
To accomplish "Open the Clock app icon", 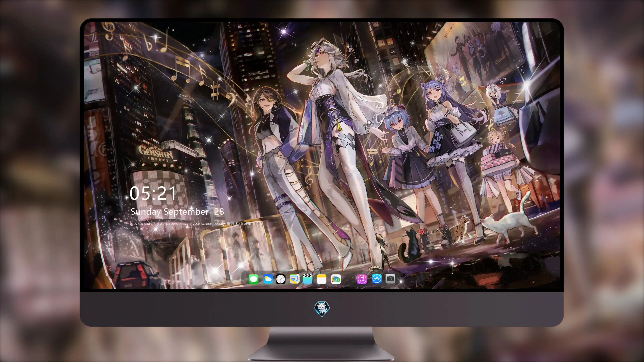I will coord(281,279).
